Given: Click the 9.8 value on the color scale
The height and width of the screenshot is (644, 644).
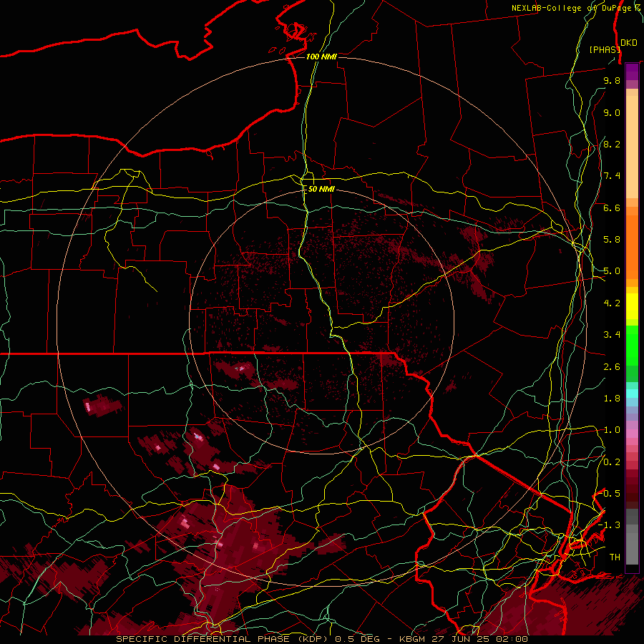Looking at the screenshot, I should pyautogui.click(x=612, y=80).
